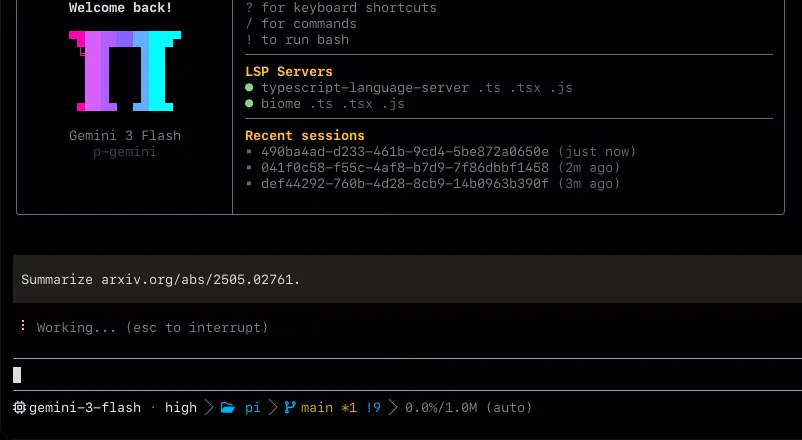
Task: Select the 'high' thinking level label
Action: click(x=181, y=407)
